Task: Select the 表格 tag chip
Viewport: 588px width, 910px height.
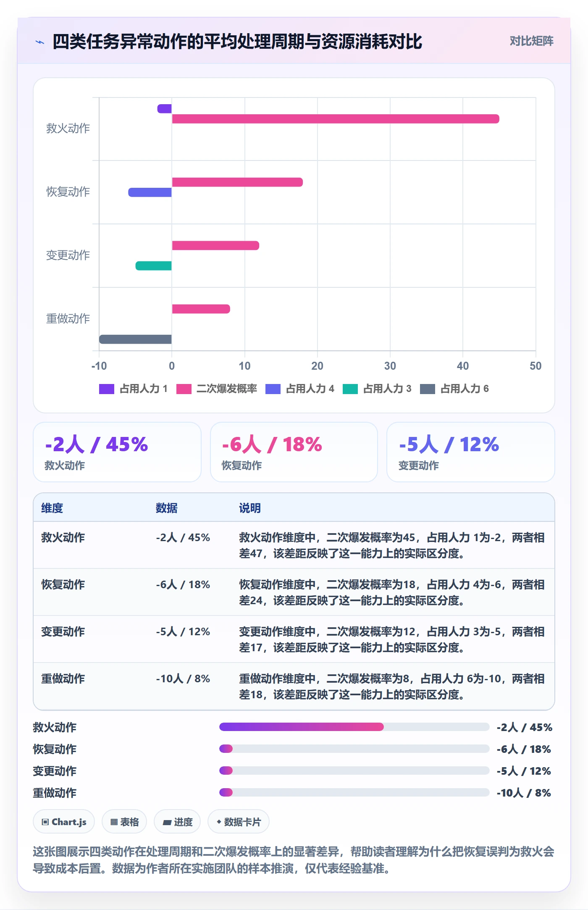Action: coord(124,821)
